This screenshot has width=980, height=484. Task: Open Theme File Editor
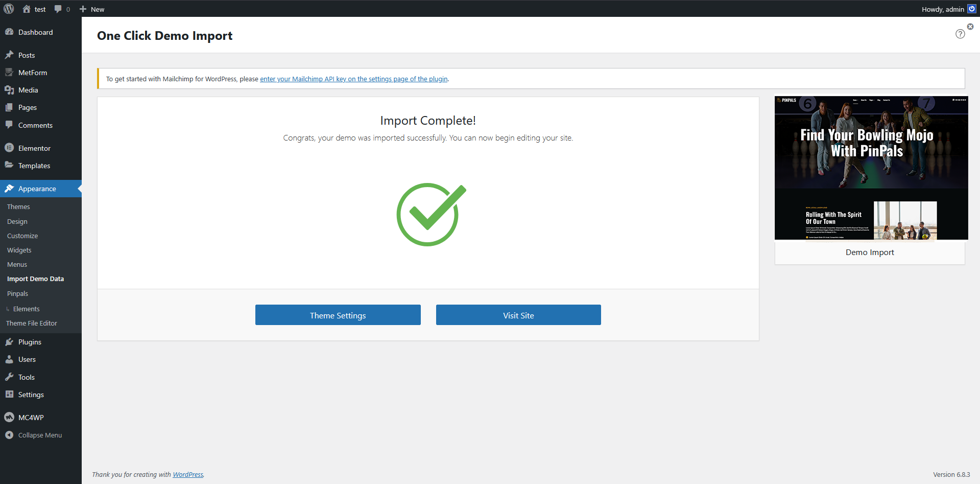[32, 324]
